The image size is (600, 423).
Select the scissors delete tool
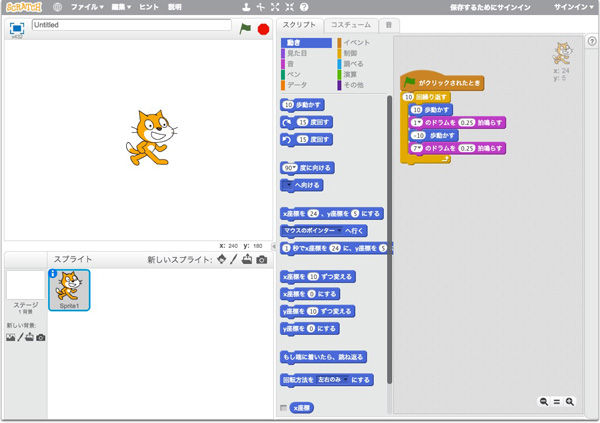(261, 7)
